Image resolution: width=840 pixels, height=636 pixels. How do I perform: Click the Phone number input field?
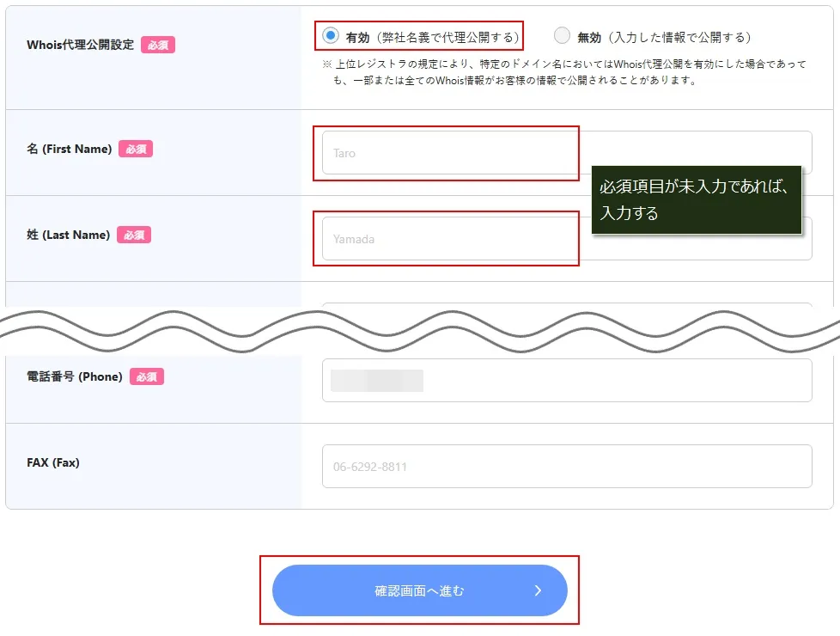[567, 380]
